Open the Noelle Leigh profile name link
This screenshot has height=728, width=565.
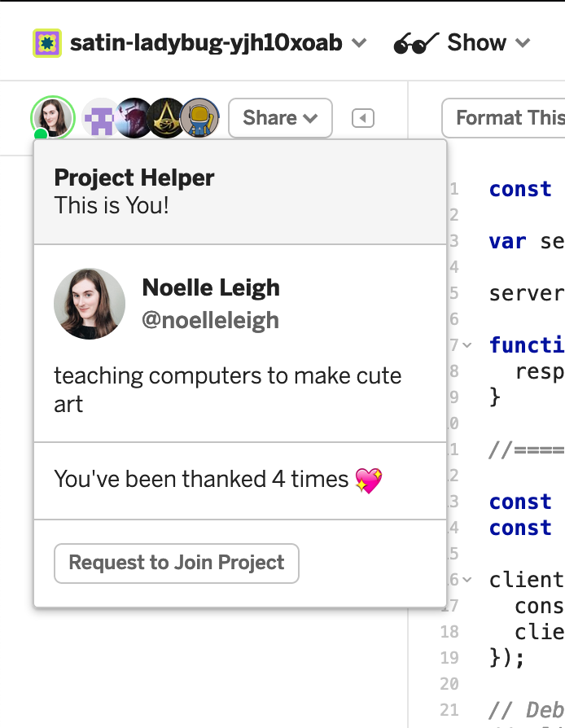(x=211, y=287)
